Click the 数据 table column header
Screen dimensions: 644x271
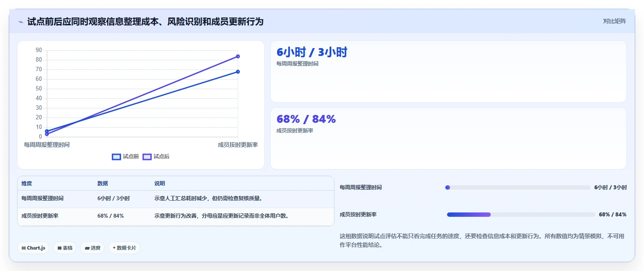click(103, 184)
